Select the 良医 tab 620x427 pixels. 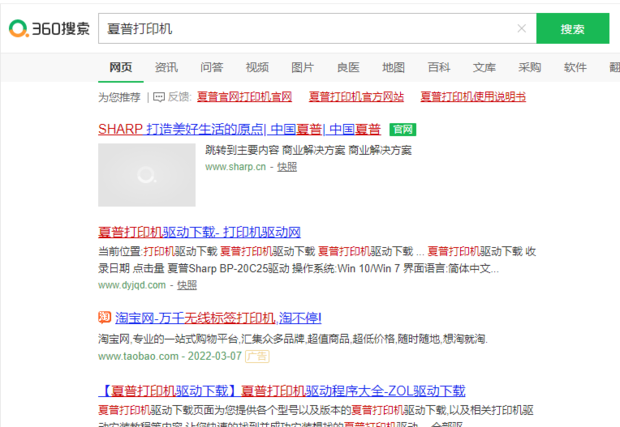tap(348, 67)
